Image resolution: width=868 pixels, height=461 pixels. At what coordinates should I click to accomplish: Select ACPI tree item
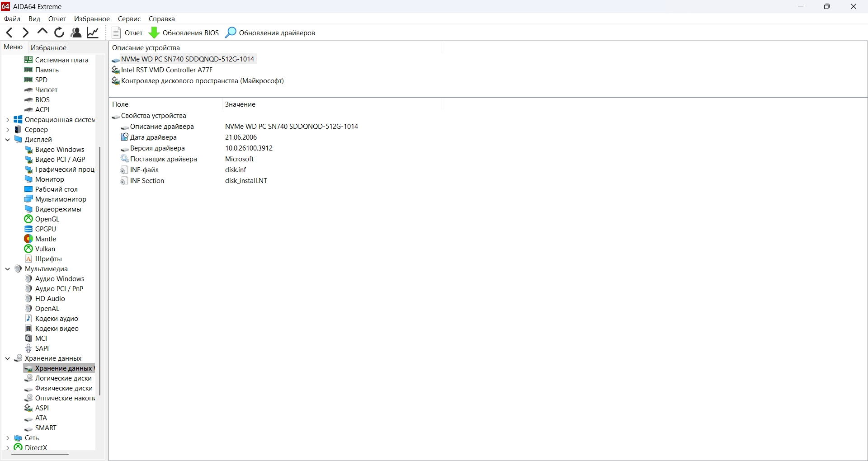tap(37, 110)
